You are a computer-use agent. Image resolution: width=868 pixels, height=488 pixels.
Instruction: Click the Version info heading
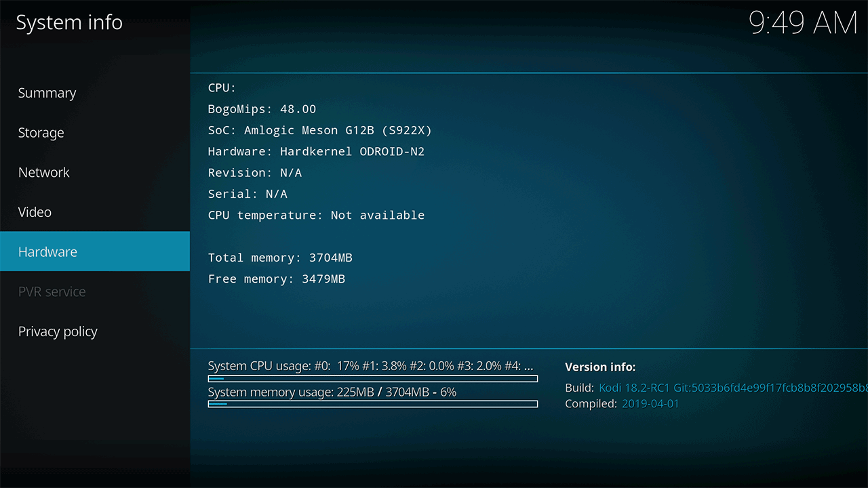coord(600,367)
